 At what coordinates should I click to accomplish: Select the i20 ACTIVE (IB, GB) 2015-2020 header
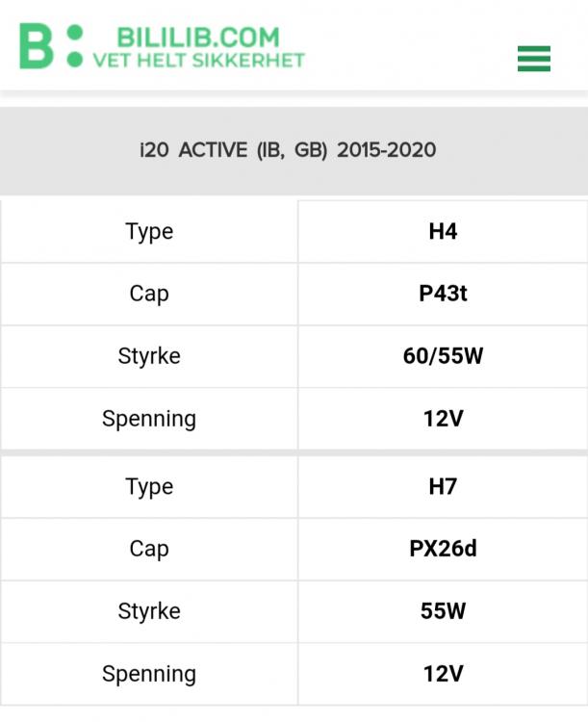tap(288, 150)
